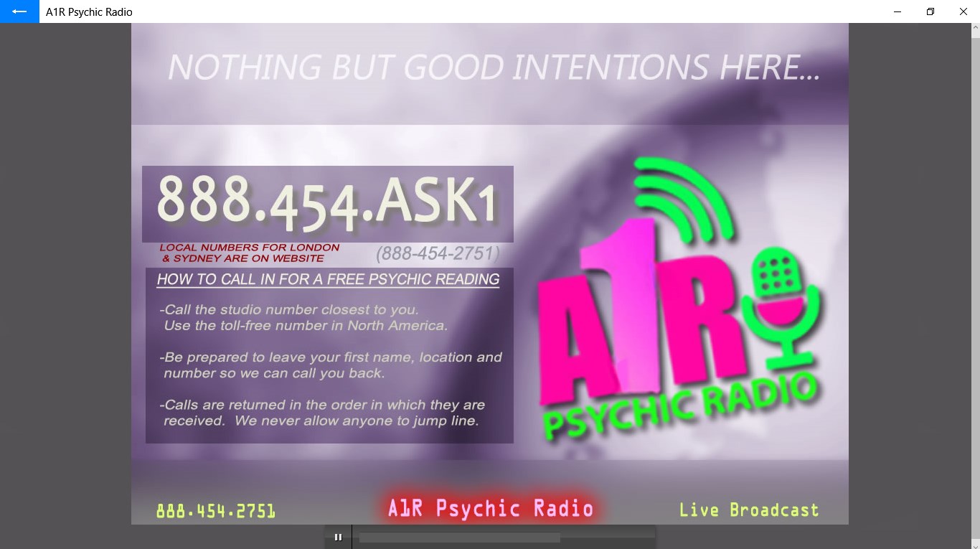Minimize the A1R Psychic Radio window

tap(897, 11)
